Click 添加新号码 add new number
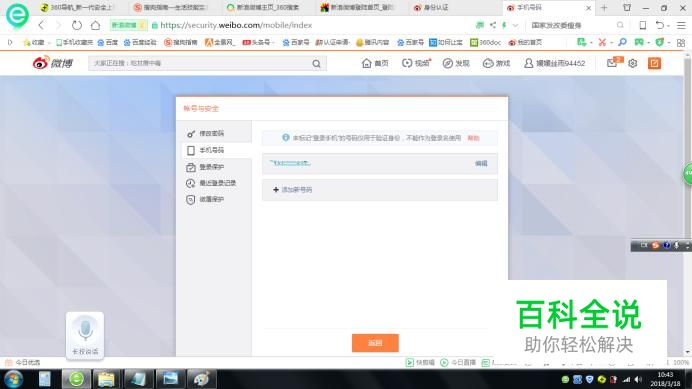 click(x=293, y=190)
